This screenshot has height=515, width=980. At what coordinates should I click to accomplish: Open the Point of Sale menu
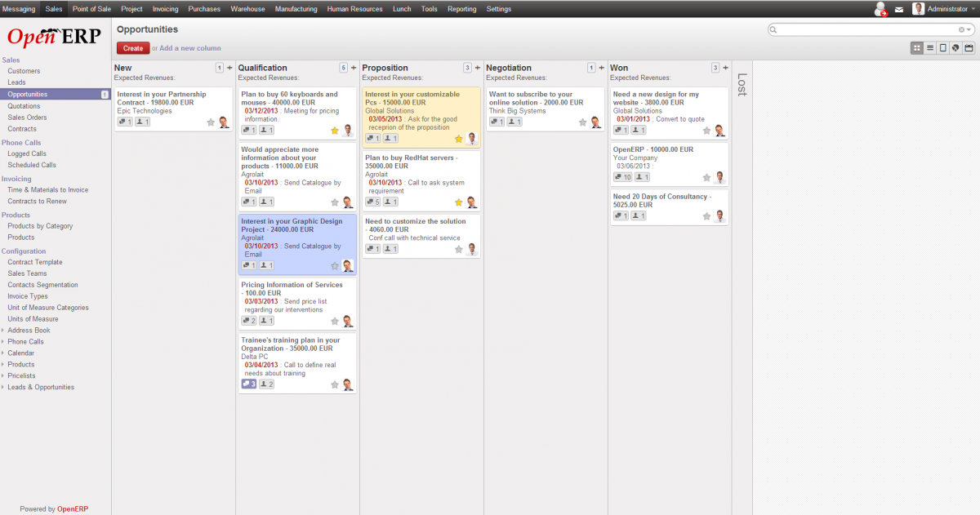91,9
